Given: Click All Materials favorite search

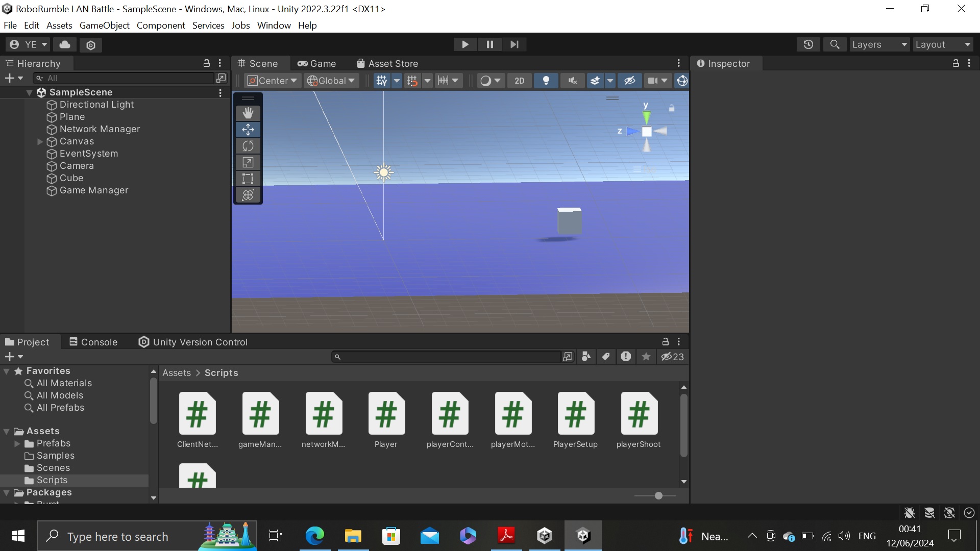Looking at the screenshot, I should [64, 383].
